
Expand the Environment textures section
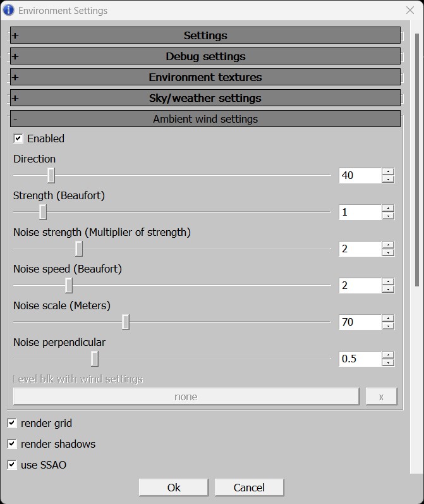pos(205,77)
